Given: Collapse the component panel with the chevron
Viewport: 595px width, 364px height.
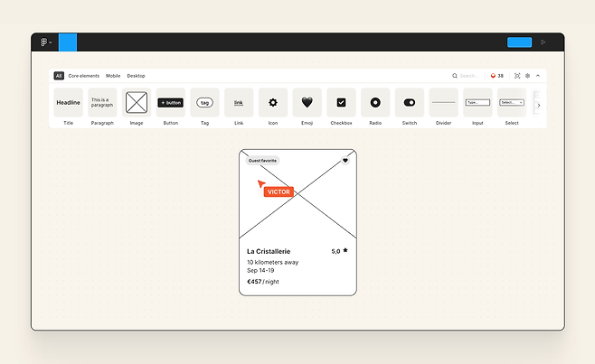Looking at the screenshot, I should click(x=539, y=76).
